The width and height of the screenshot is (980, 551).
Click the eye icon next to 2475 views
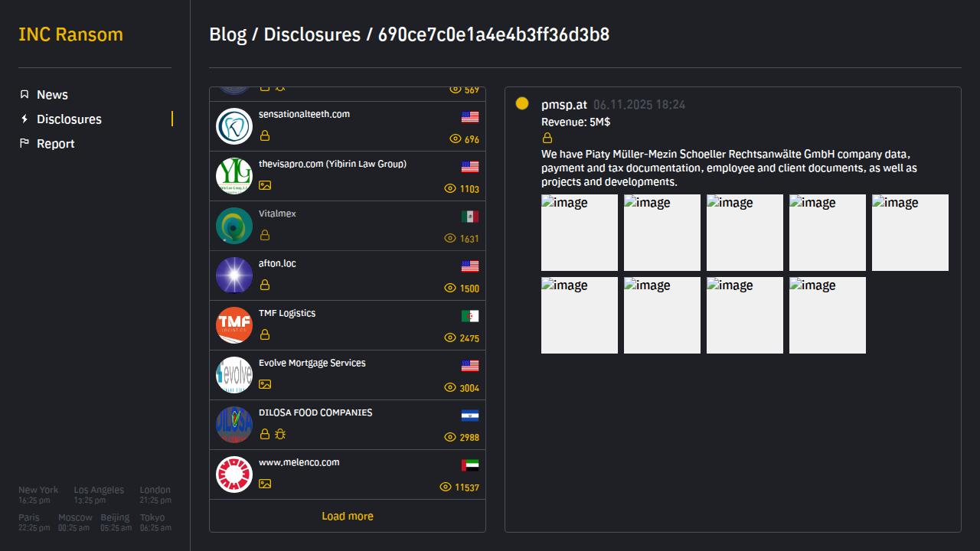tap(450, 338)
